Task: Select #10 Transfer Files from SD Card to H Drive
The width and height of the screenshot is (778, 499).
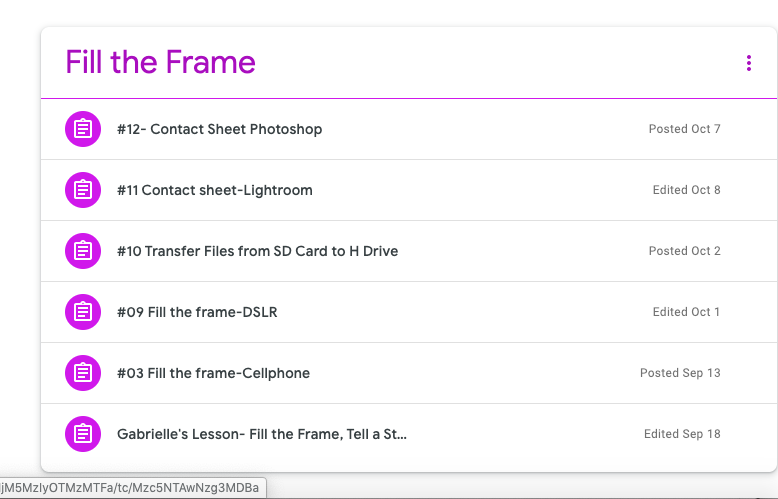Action: [257, 251]
